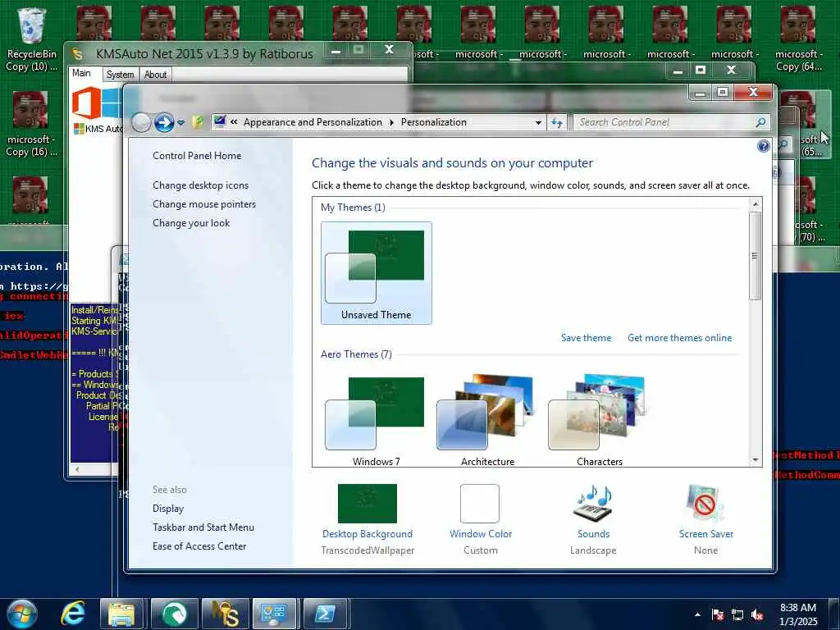Screen dimensions: 840x630
Task: Open Taskbar and Start Menu link
Action: coord(203,527)
